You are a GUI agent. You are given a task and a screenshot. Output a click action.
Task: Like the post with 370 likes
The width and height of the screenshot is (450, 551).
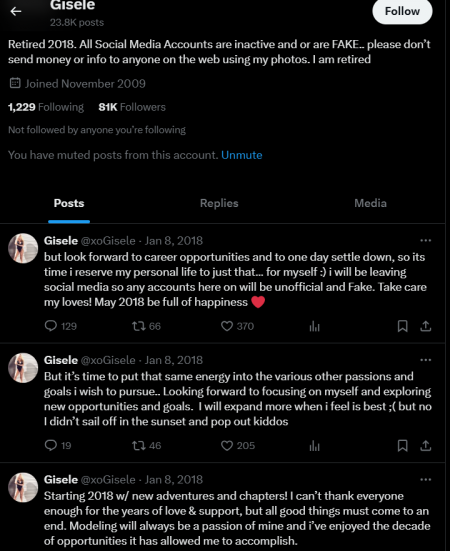tap(227, 326)
